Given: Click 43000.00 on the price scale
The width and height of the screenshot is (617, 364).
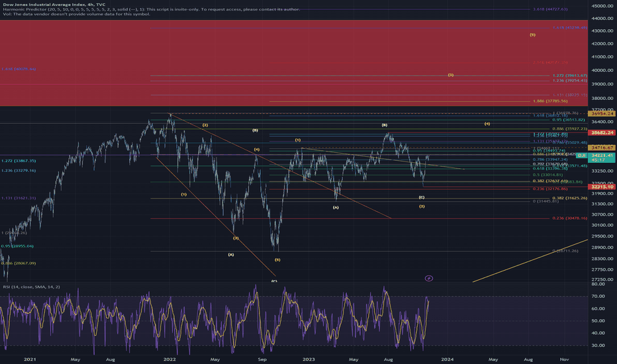Looking at the screenshot, I should [602, 31].
